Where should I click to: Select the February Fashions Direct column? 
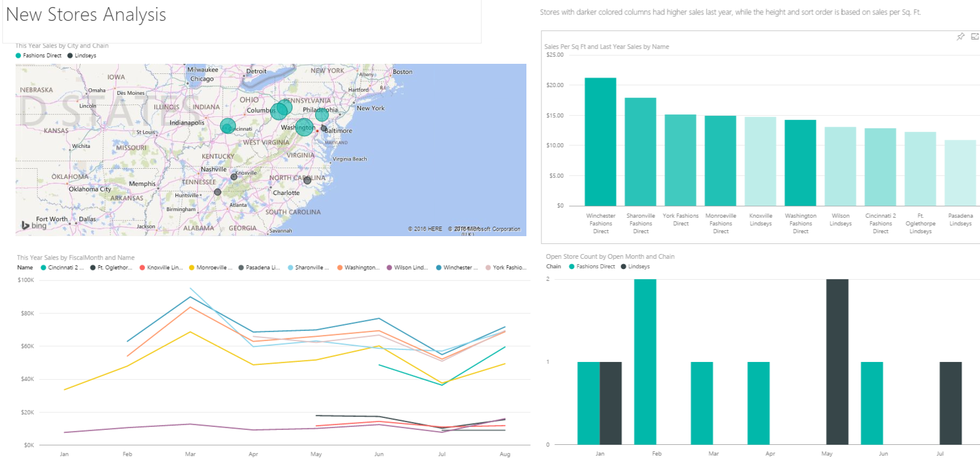pos(645,362)
